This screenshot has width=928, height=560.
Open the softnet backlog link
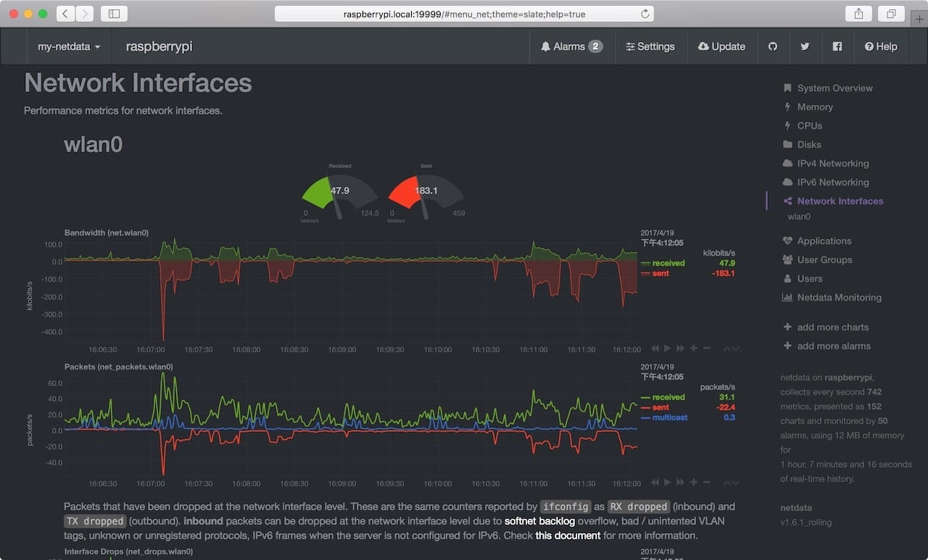point(540,521)
